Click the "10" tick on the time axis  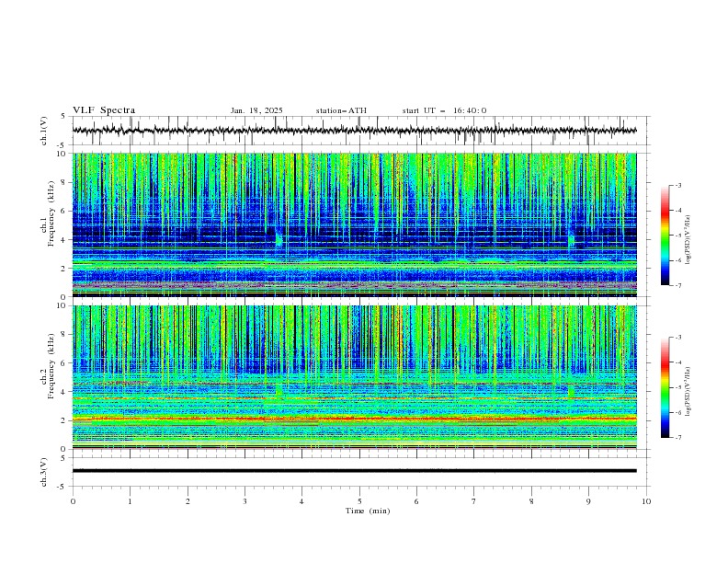point(646,501)
